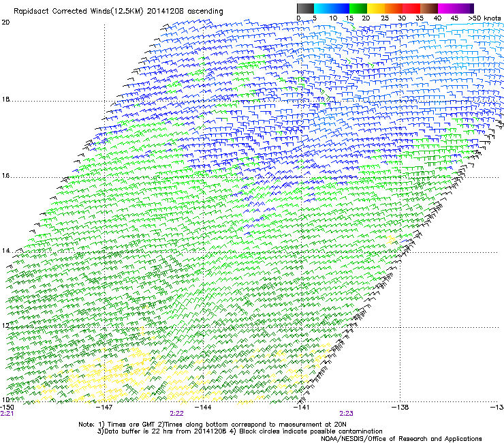
Task: Click the red 30-35 knots legend swatch
Action: tap(411, 8)
